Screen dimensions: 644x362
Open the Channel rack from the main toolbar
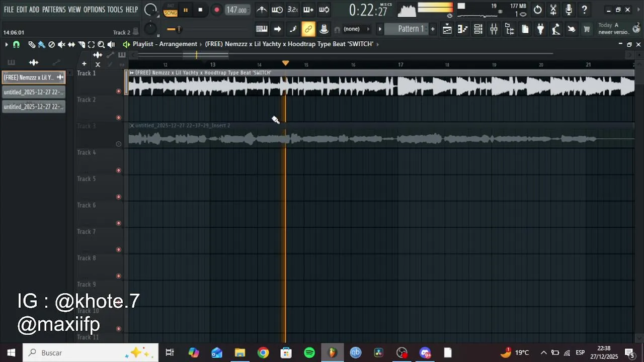click(478, 29)
